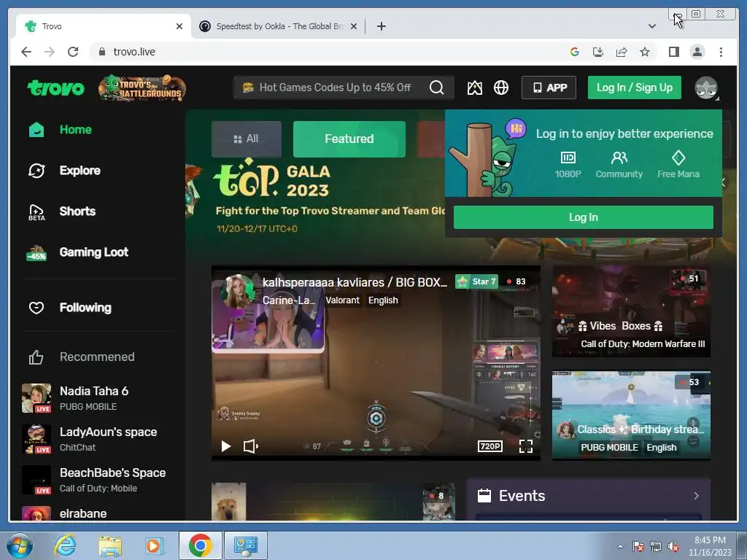Click the Chrome reload button

[x=73, y=52]
